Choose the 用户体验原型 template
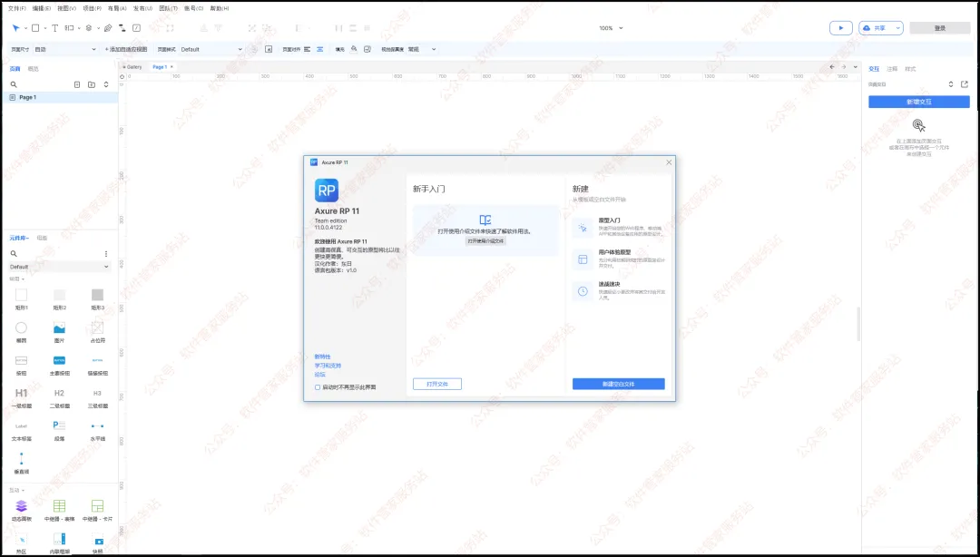The image size is (980, 557). pos(619,259)
